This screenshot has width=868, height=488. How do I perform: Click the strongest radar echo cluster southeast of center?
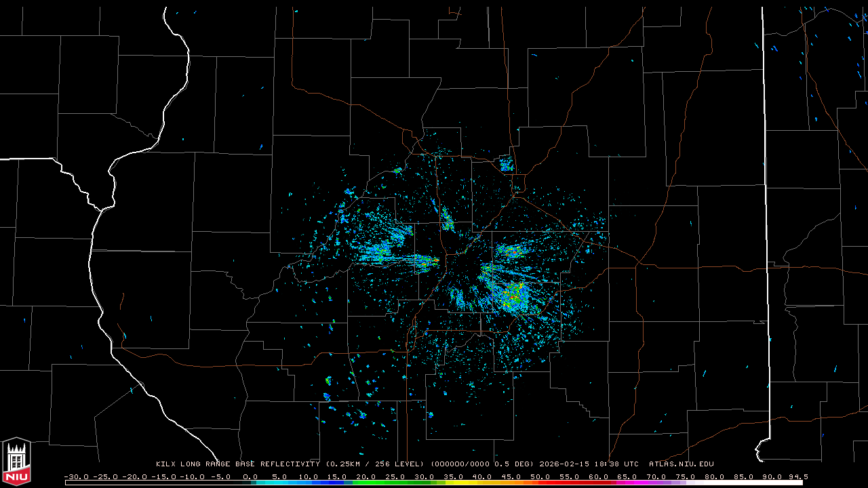pos(513,296)
